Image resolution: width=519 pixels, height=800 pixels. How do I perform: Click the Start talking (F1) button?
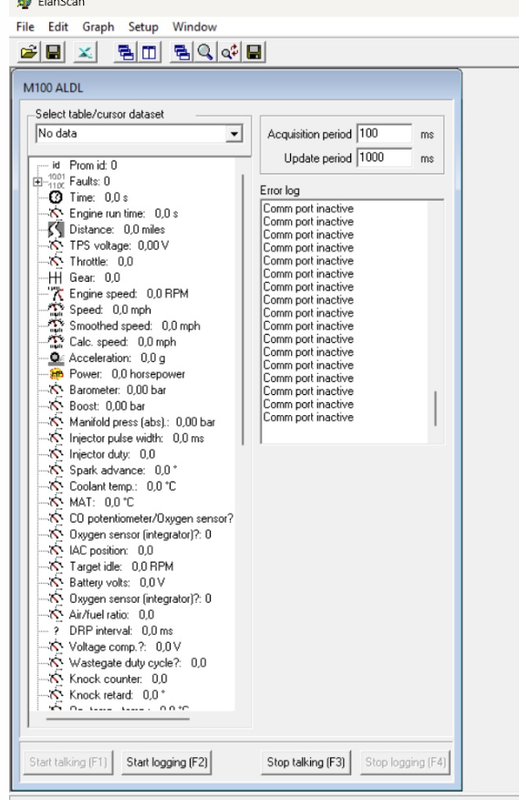(68, 762)
